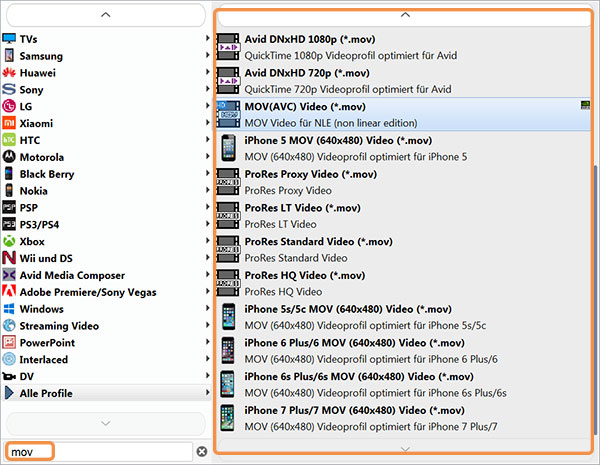Click the mov search input field
Viewport: 600px width, 465px height.
pos(99,452)
